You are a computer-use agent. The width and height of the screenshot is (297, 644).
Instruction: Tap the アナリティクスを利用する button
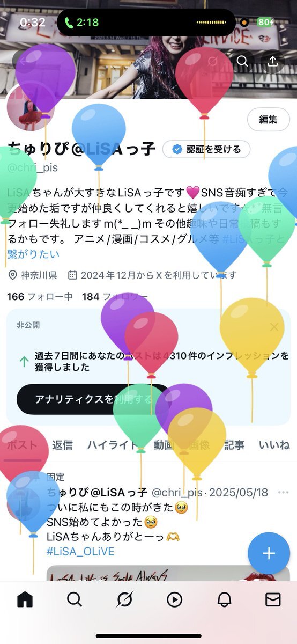click(93, 399)
